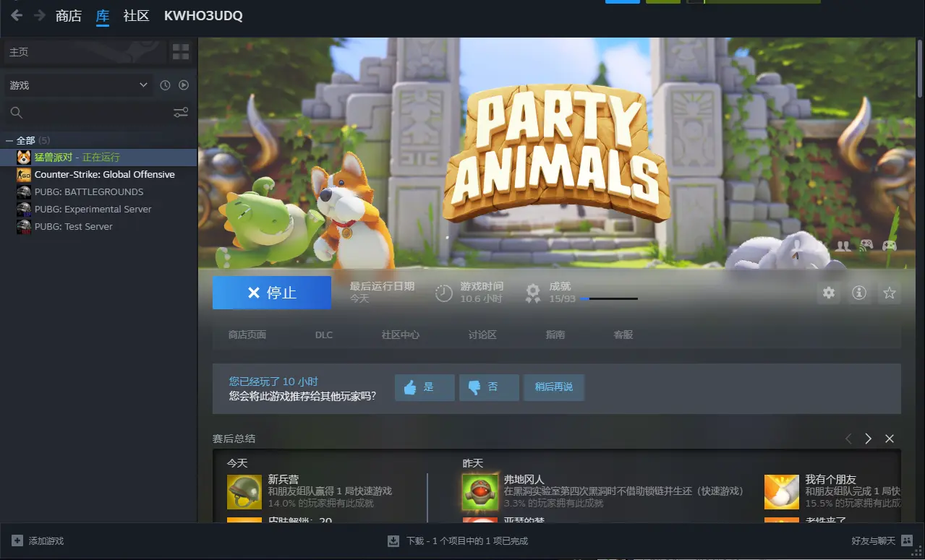
Task: Show next 赛后总结 items with right chevron
Action: [x=869, y=439]
